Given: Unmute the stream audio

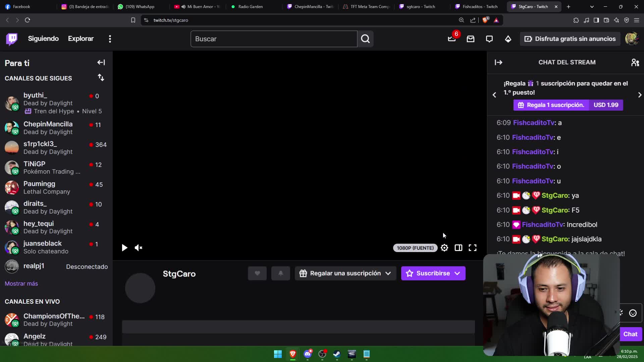Looking at the screenshot, I should point(139,248).
